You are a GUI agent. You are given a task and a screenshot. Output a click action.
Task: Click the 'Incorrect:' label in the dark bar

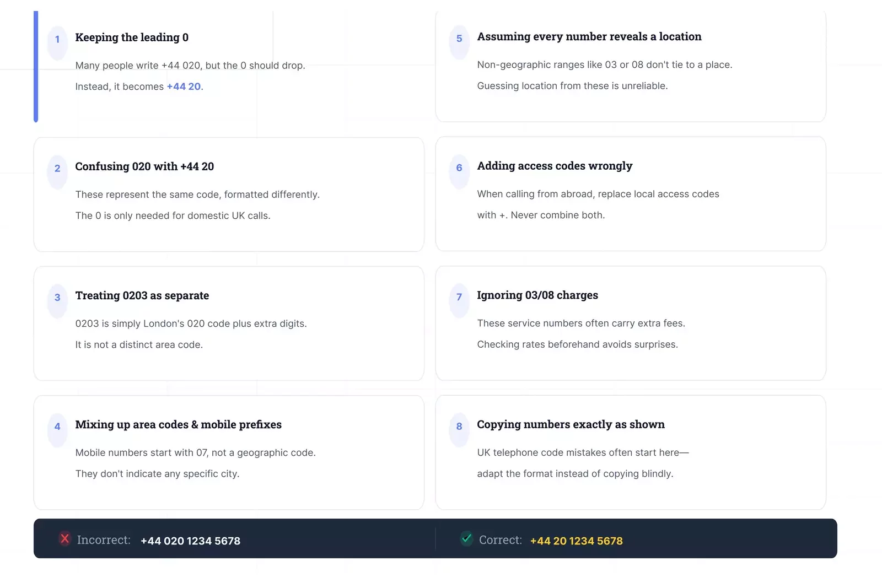pos(104,540)
